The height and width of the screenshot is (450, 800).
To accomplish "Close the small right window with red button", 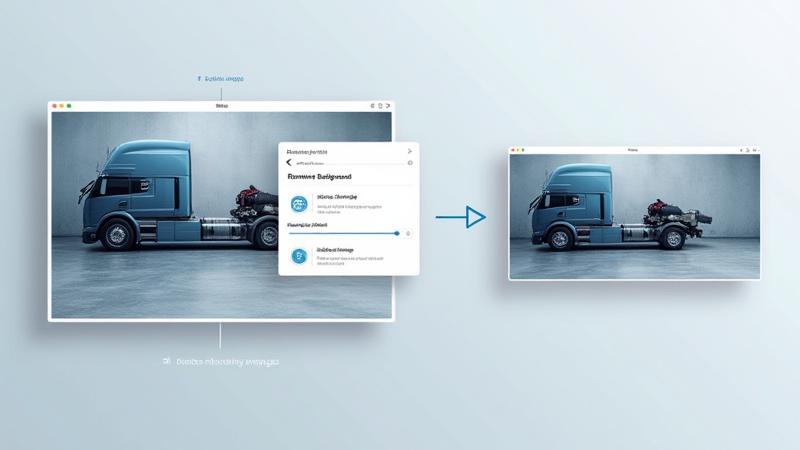I will click(513, 150).
